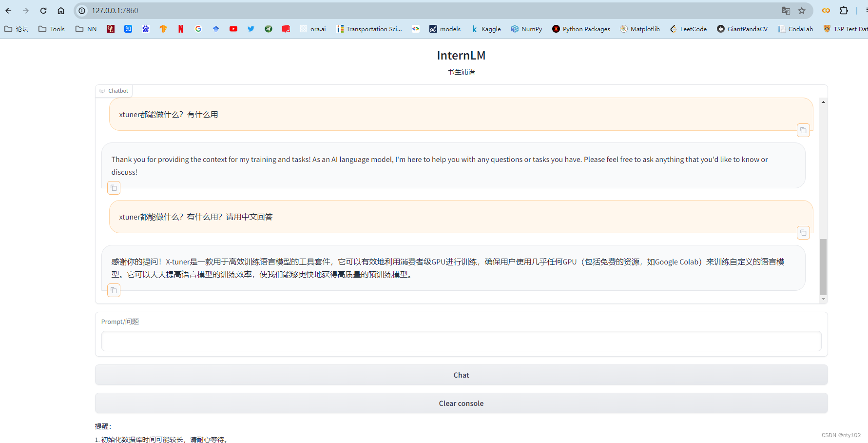Reload the InternLM page
868x443 pixels.
pos(43,11)
